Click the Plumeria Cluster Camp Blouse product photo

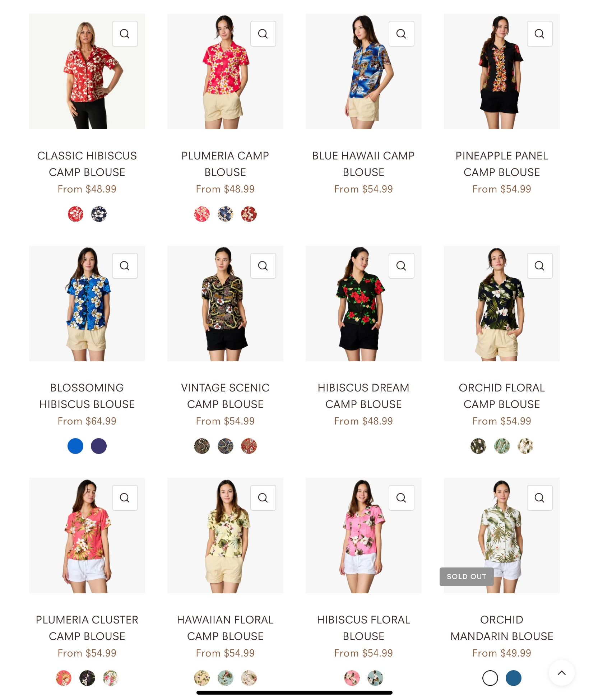tap(87, 536)
